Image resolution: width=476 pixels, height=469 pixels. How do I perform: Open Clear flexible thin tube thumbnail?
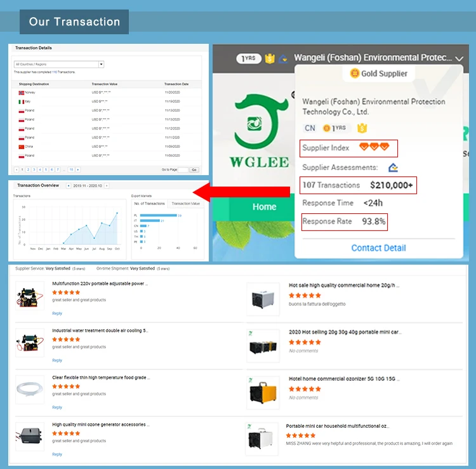(x=30, y=390)
